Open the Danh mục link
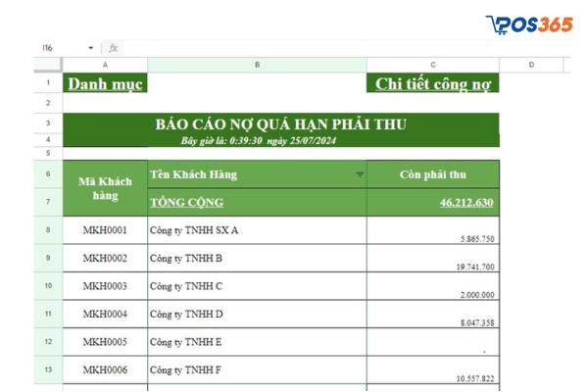The image size is (588, 392). coord(105,83)
